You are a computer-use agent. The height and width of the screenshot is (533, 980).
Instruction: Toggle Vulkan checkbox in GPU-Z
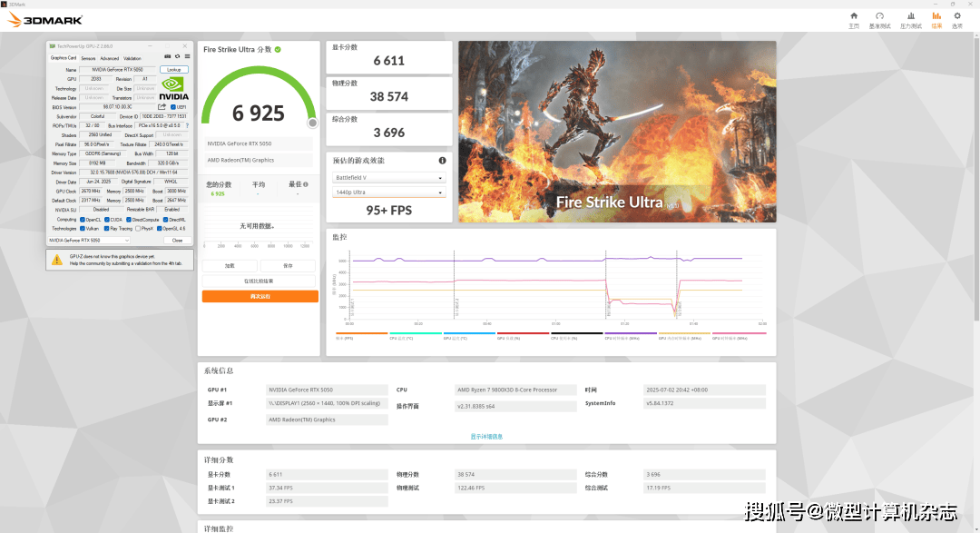coord(82,228)
